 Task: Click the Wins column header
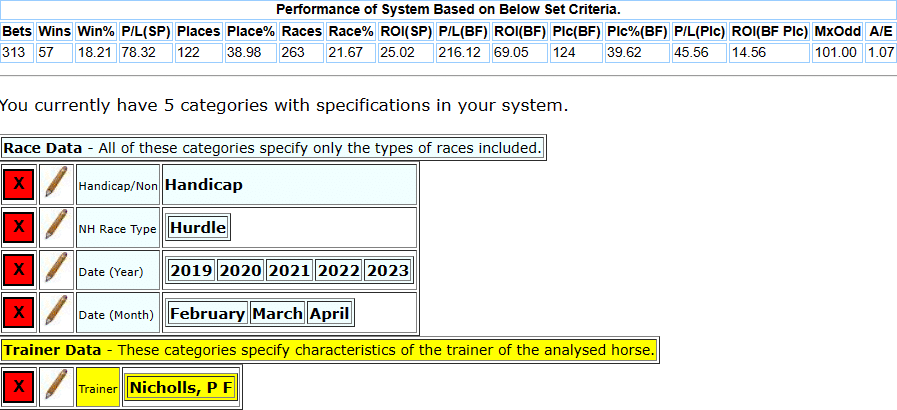coord(55,31)
